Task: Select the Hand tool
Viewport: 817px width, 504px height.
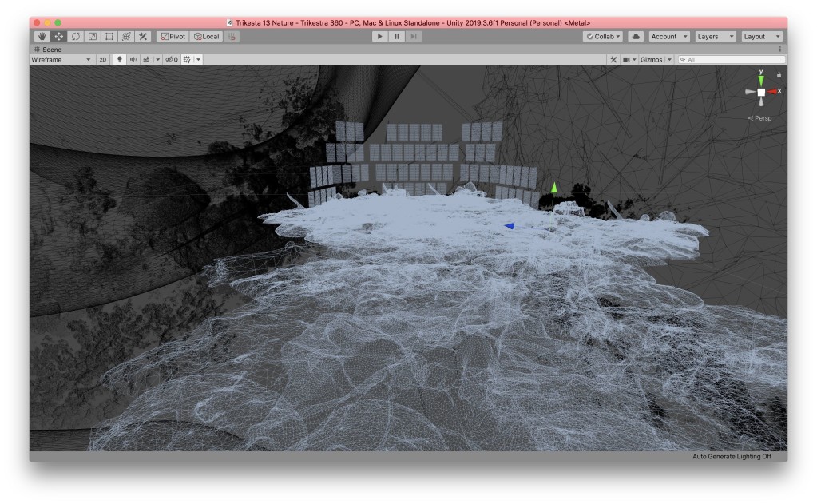Action: (42, 37)
